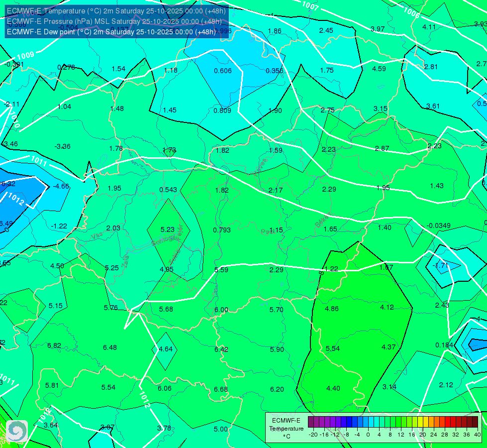Click the dew point value 3.61
Viewport: 487px width, 448px height.
[x=433, y=107]
